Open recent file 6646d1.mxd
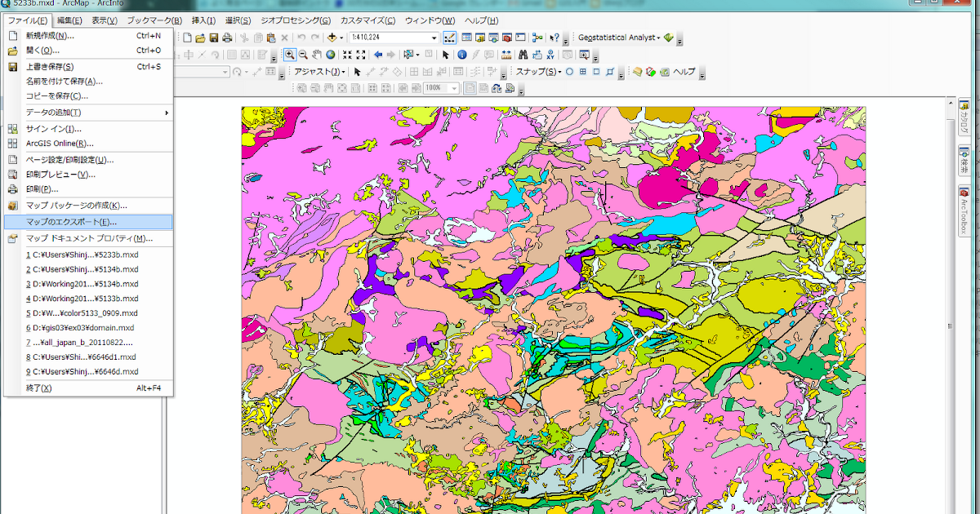The height and width of the screenshot is (514, 980). click(82, 357)
